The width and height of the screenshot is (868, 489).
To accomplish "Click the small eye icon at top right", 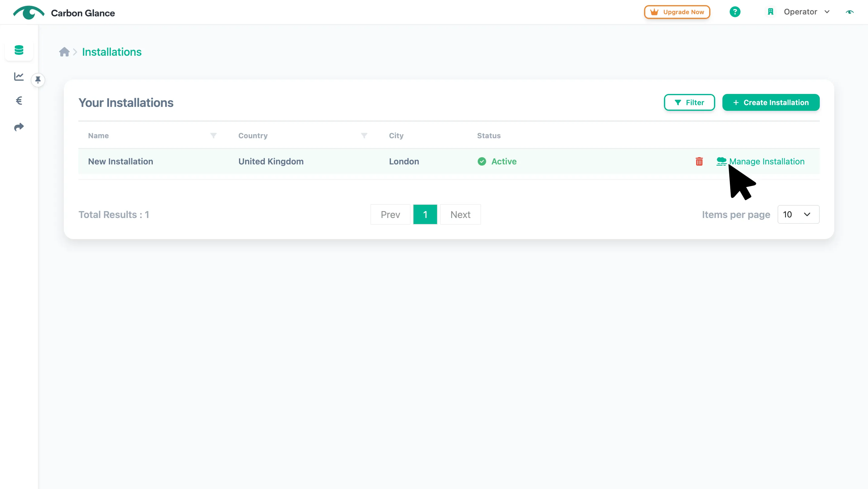I will 850,12.
